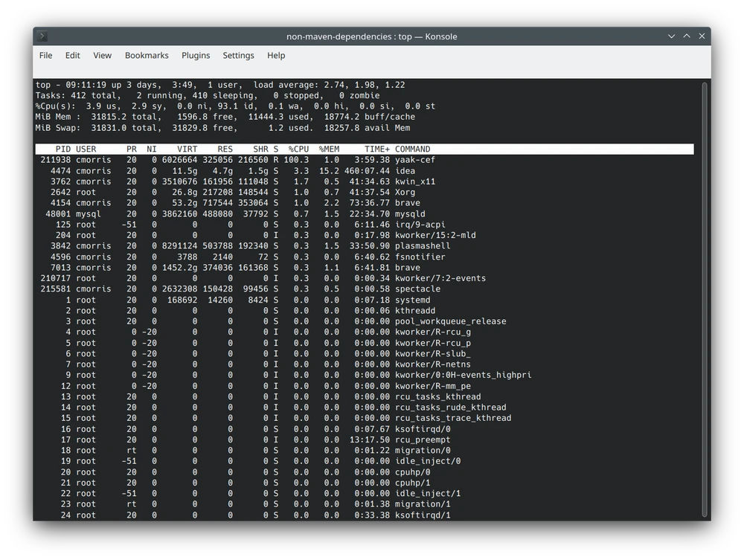Open the Bookmarks menu
The image size is (744, 560).
(147, 56)
